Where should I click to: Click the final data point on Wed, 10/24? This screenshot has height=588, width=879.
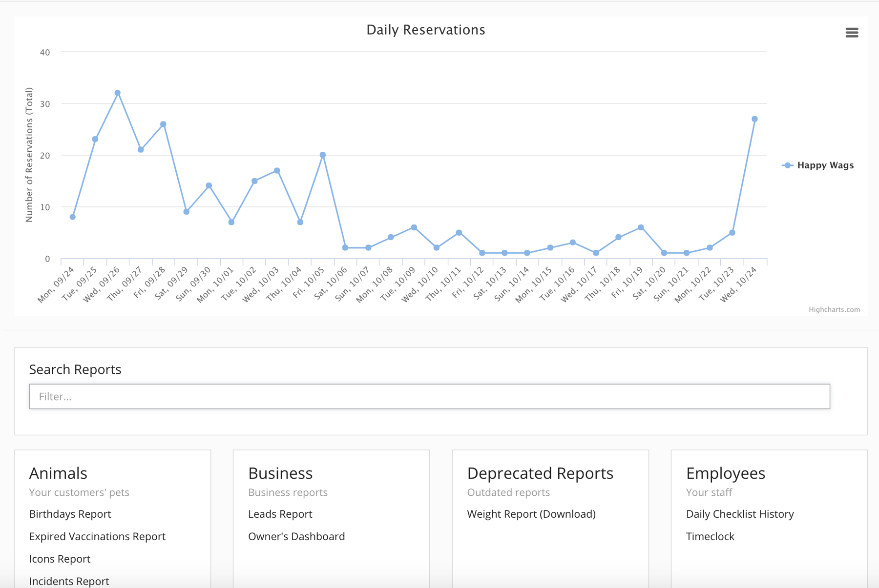[x=754, y=118]
